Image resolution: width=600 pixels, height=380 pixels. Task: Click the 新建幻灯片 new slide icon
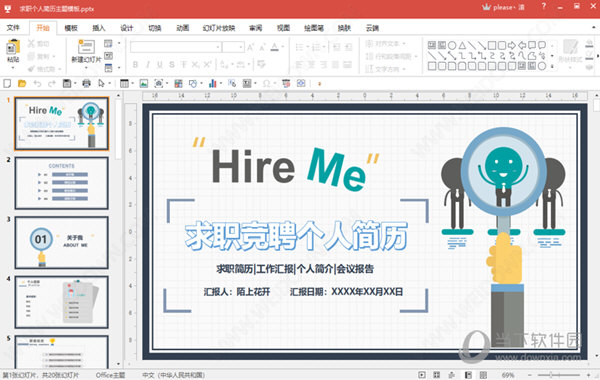[x=86, y=47]
